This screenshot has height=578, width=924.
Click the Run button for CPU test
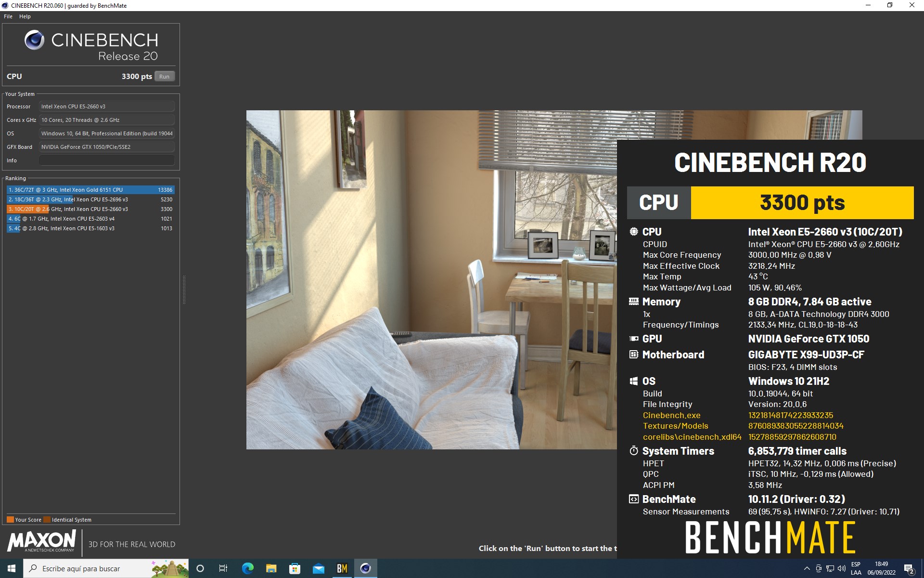point(164,77)
